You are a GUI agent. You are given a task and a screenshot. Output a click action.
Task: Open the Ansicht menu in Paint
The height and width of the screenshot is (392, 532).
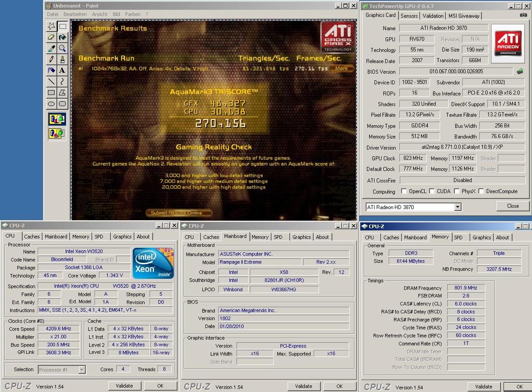pos(100,14)
